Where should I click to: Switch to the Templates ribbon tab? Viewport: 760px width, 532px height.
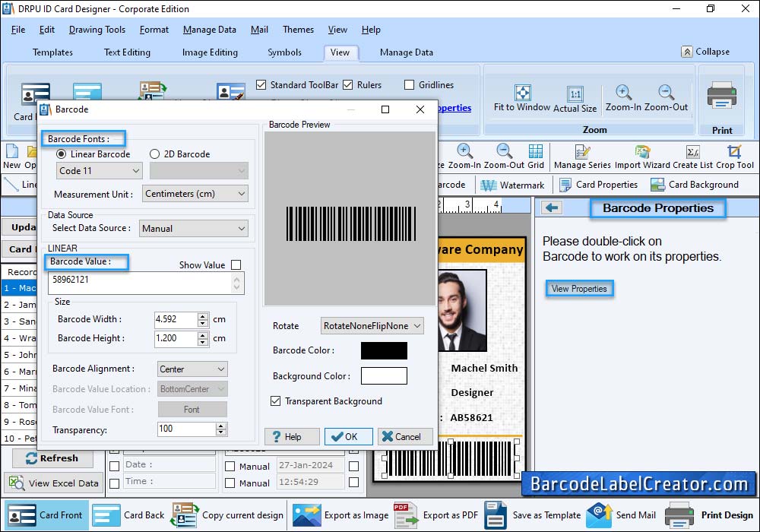point(52,52)
